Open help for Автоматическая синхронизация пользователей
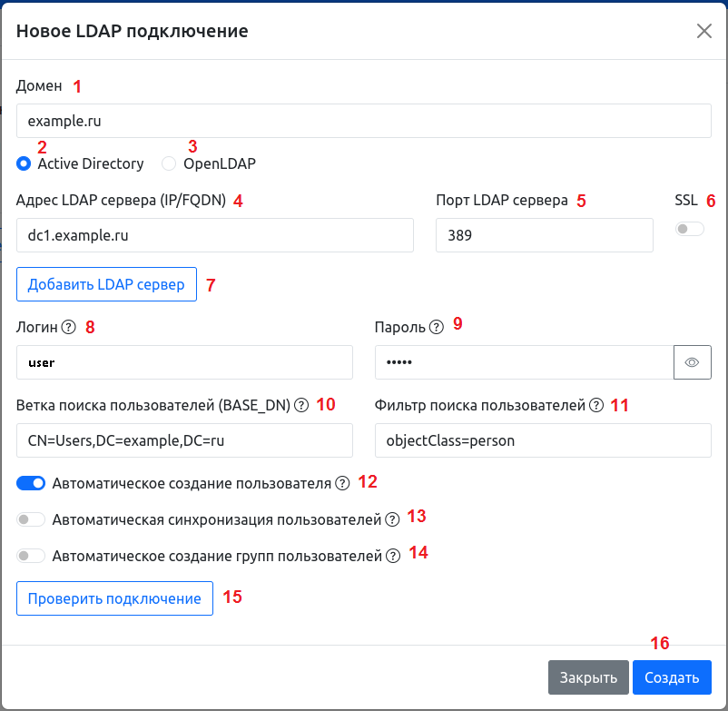This screenshot has width=728, height=711. 392,519
